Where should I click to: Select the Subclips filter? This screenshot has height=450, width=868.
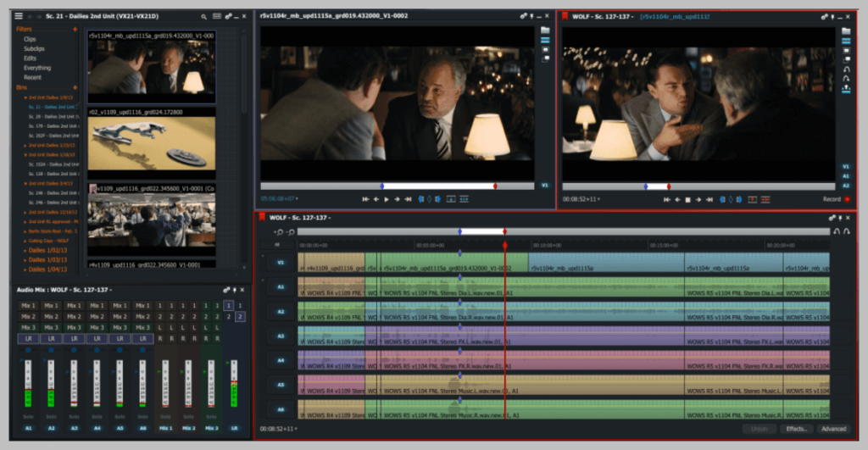34,48
